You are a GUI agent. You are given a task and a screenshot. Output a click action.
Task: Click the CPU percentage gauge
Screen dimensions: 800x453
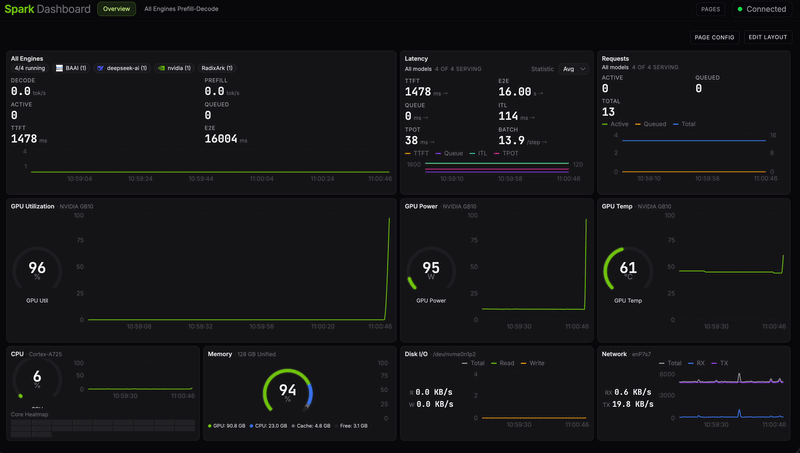pyautogui.click(x=37, y=380)
